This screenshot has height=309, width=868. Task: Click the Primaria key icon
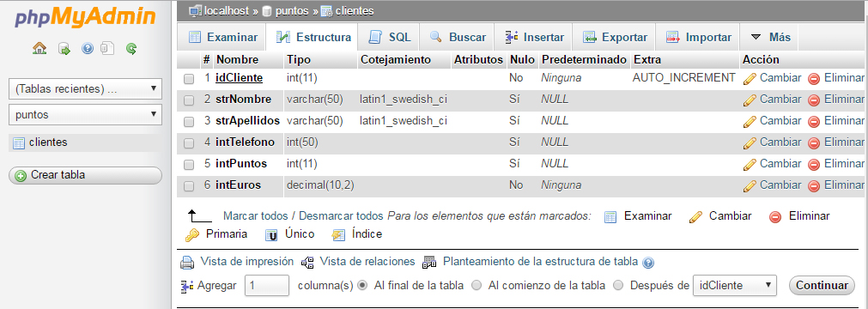[192, 235]
